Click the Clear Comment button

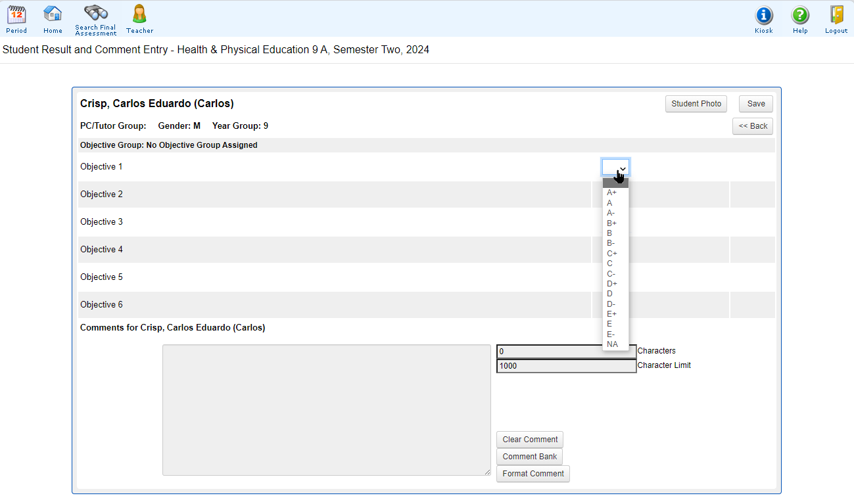(x=530, y=440)
